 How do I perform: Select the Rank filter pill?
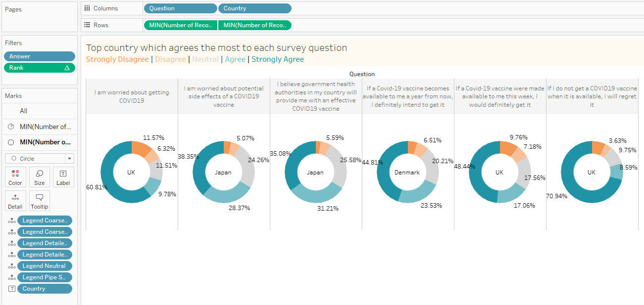click(x=40, y=68)
